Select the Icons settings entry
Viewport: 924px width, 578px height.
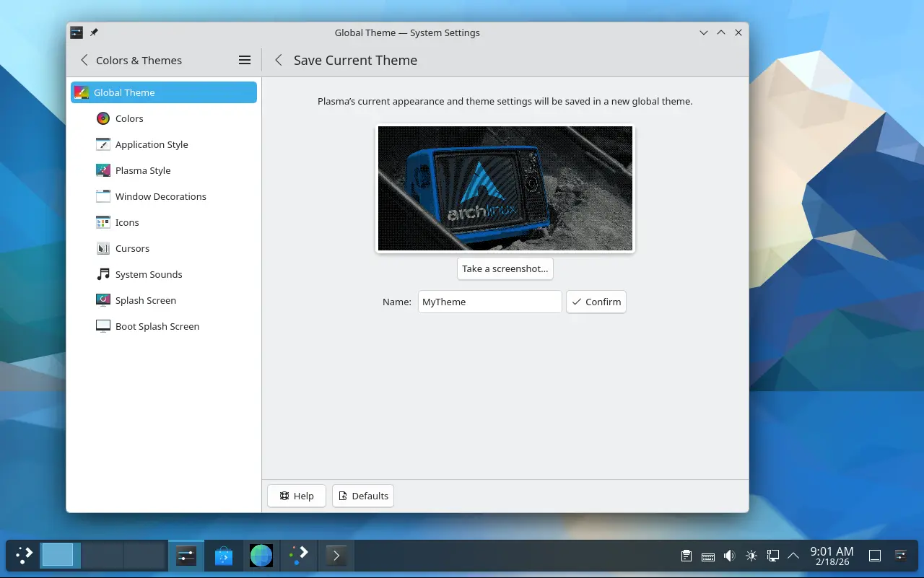point(126,222)
